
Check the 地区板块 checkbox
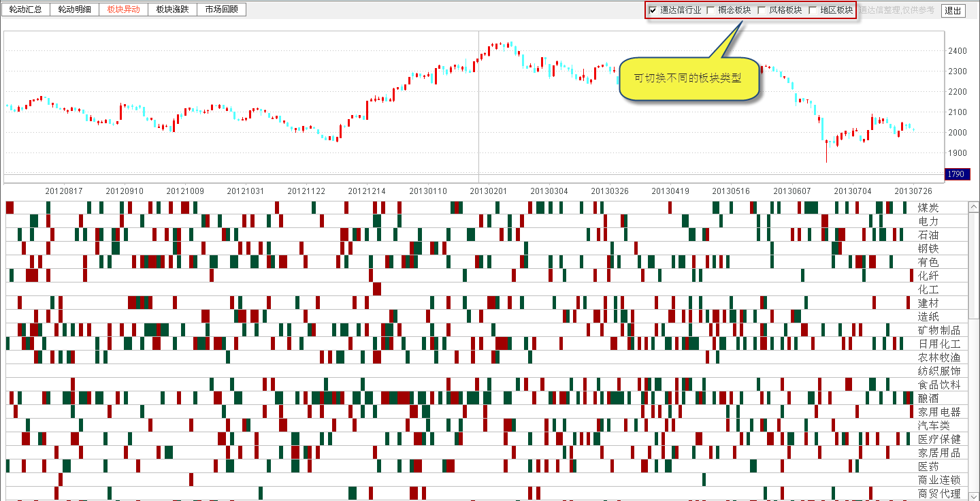(x=813, y=10)
